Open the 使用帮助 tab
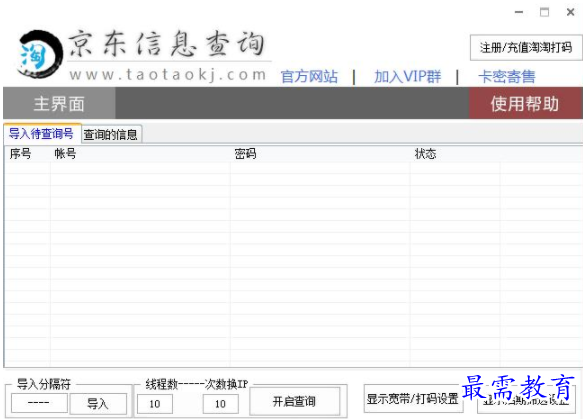 tap(525, 103)
